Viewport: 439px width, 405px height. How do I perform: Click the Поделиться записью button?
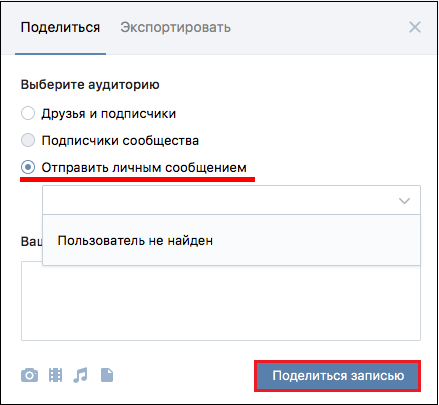coord(337,376)
